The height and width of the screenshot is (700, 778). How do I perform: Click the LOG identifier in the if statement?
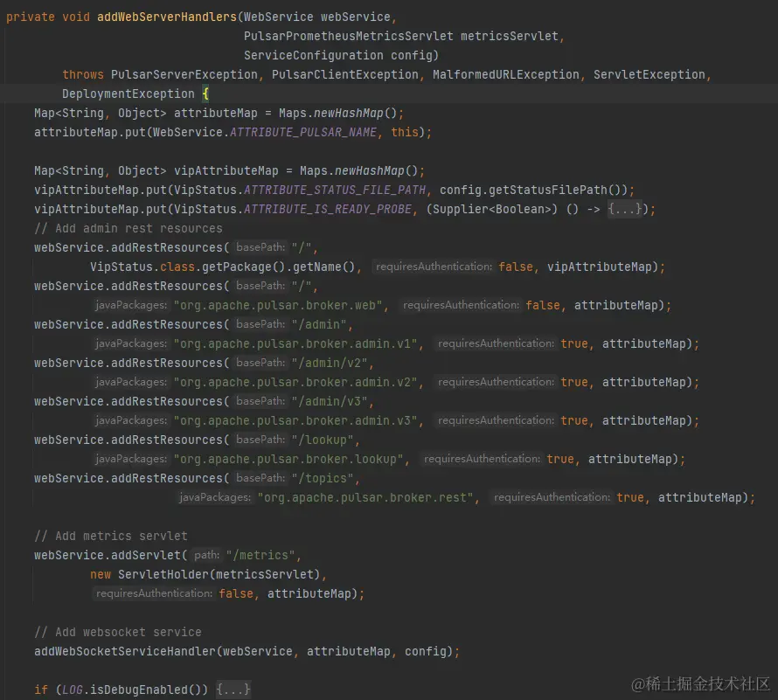point(73,690)
